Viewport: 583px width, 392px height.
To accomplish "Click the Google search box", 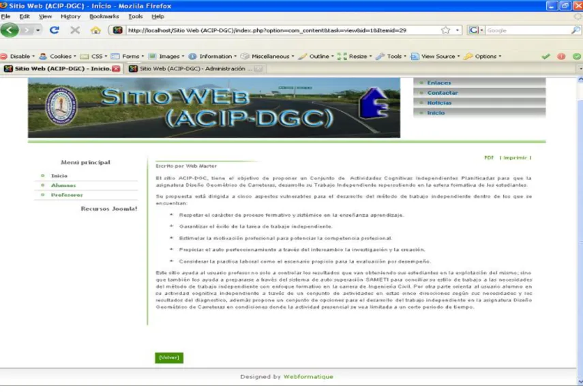I will (x=528, y=31).
